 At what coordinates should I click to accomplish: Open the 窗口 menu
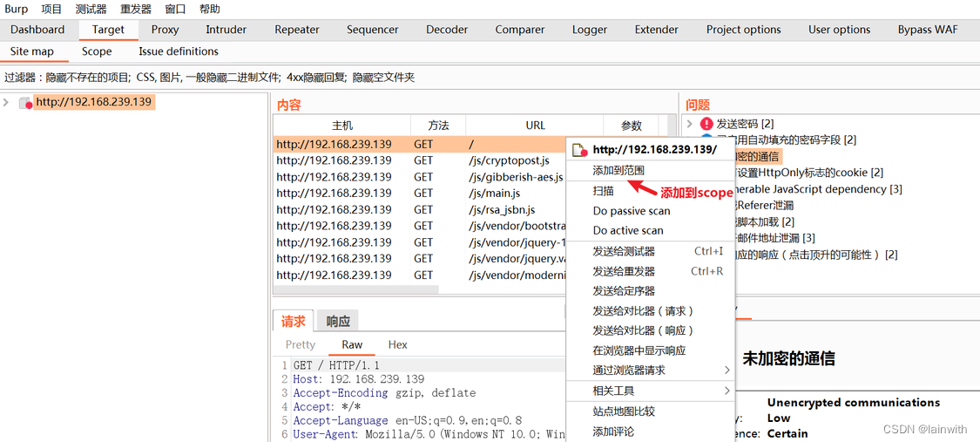coord(176,10)
